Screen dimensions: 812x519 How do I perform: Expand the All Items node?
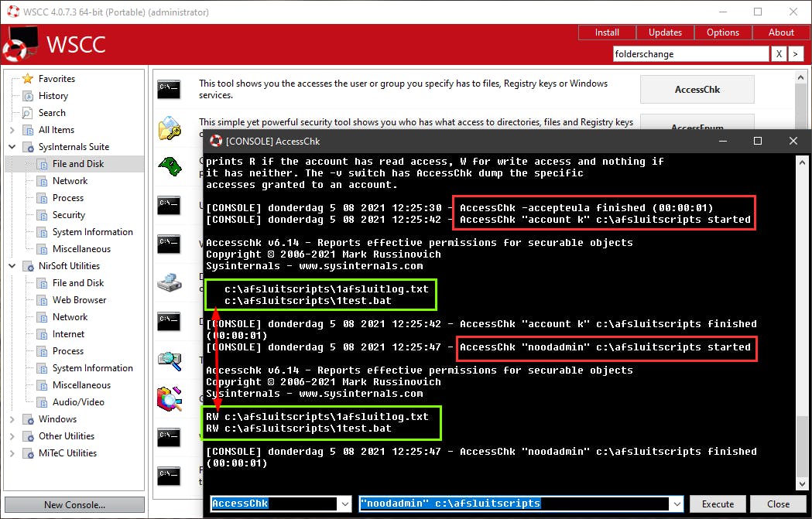[12, 130]
